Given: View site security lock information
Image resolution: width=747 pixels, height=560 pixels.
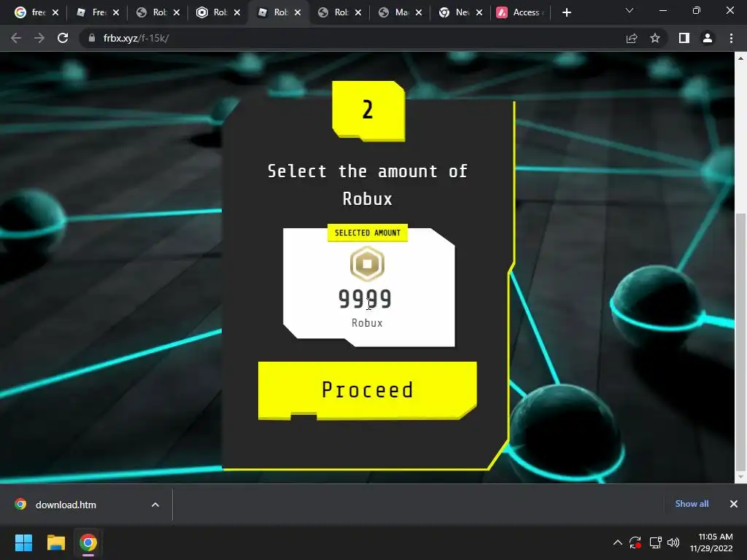Looking at the screenshot, I should point(91,38).
